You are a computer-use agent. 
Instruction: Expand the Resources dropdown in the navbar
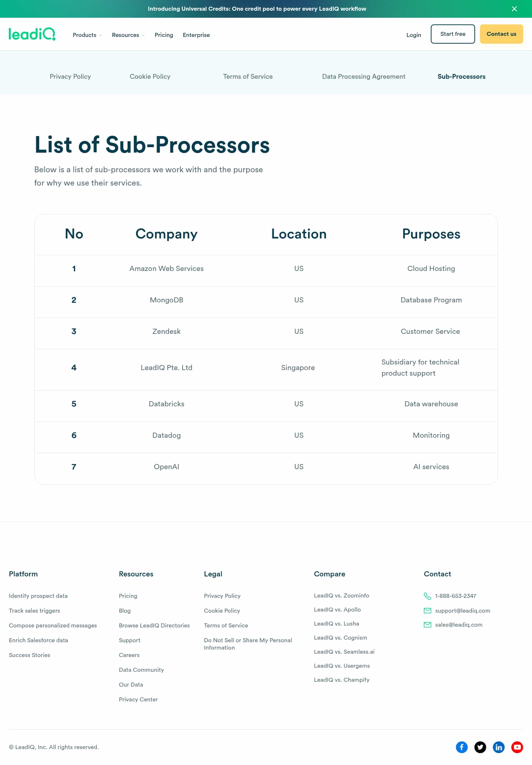pyautogui.click(x=128, y=35)
